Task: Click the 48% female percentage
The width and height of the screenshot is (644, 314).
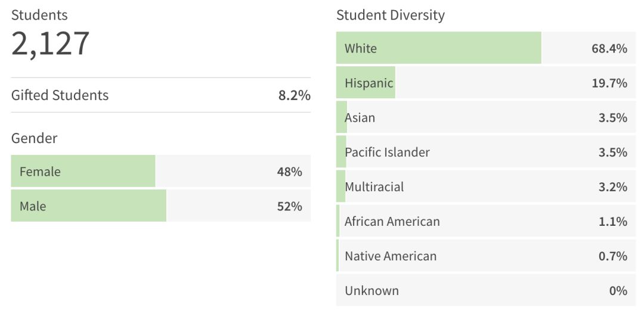Action: 289,172
